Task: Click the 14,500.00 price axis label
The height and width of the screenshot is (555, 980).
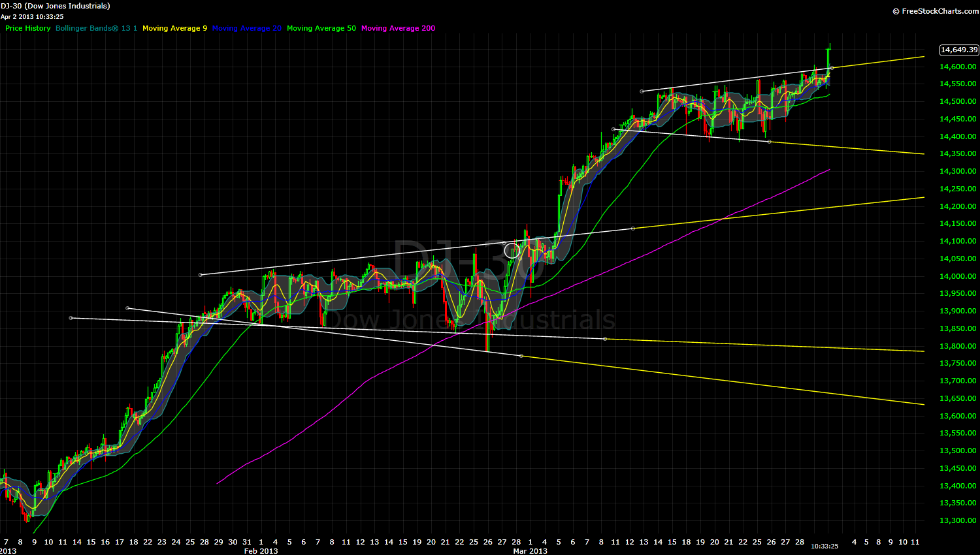Action: coord(958,102)
